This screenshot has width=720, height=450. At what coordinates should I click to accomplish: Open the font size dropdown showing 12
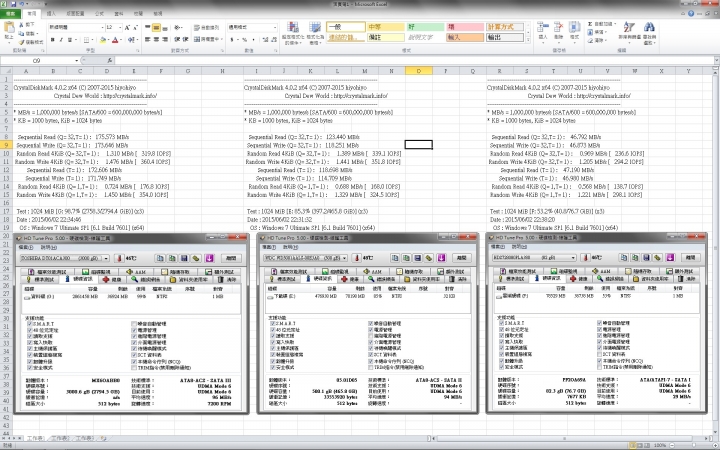pyautogui.click(x=120, y=28)
